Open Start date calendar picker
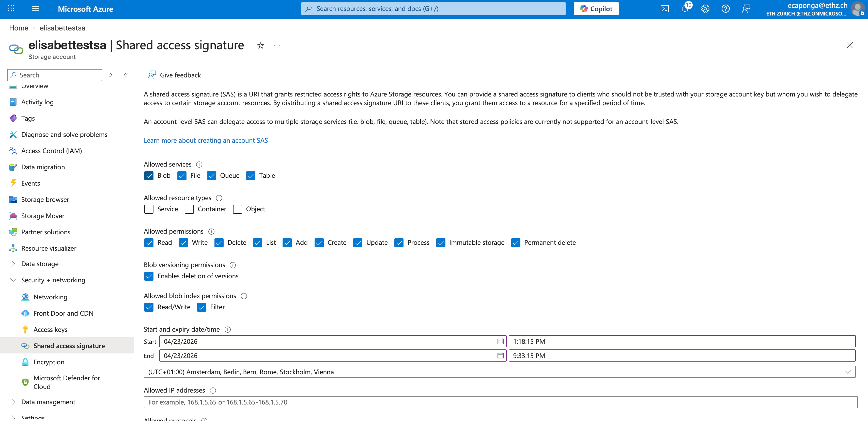Image resolution: width=868 pixels, height=421 pixels. pos(500,341)
